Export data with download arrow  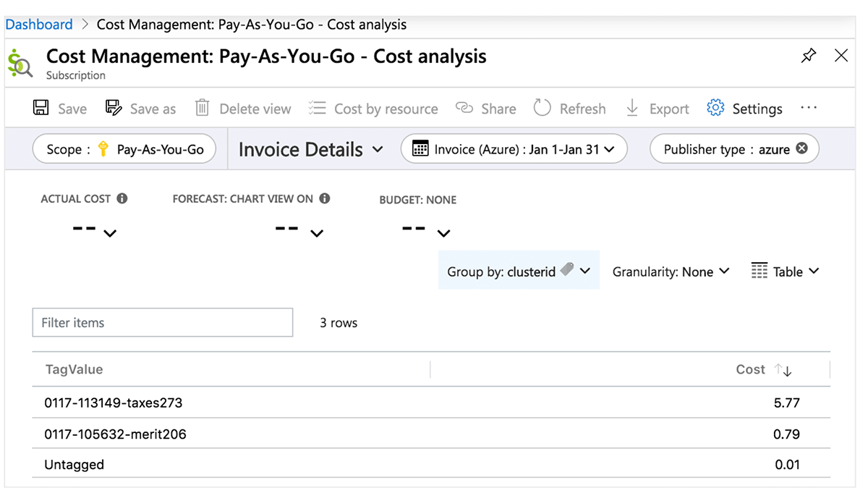(632, 109)
